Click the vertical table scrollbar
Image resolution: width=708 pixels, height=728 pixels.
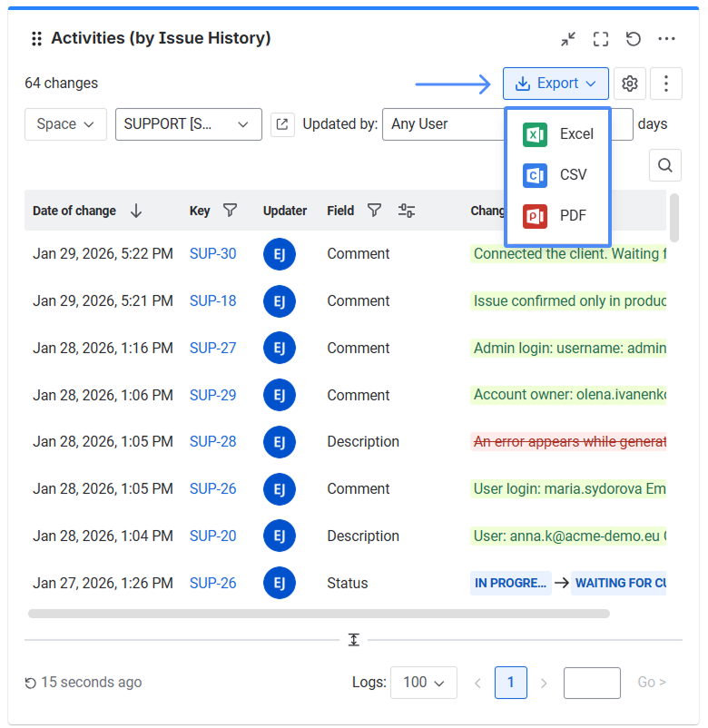[674, 218]
